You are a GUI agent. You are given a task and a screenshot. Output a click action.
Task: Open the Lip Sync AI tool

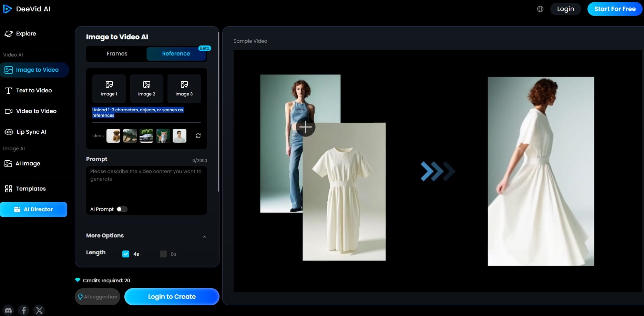click(31, 132)
